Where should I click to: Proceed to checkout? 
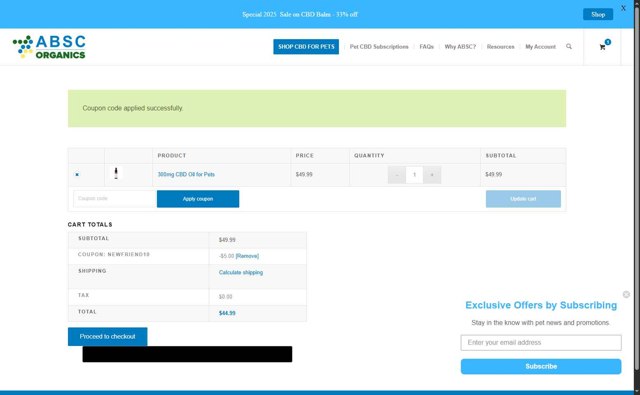pyautogui.click(x=107, y=336)
